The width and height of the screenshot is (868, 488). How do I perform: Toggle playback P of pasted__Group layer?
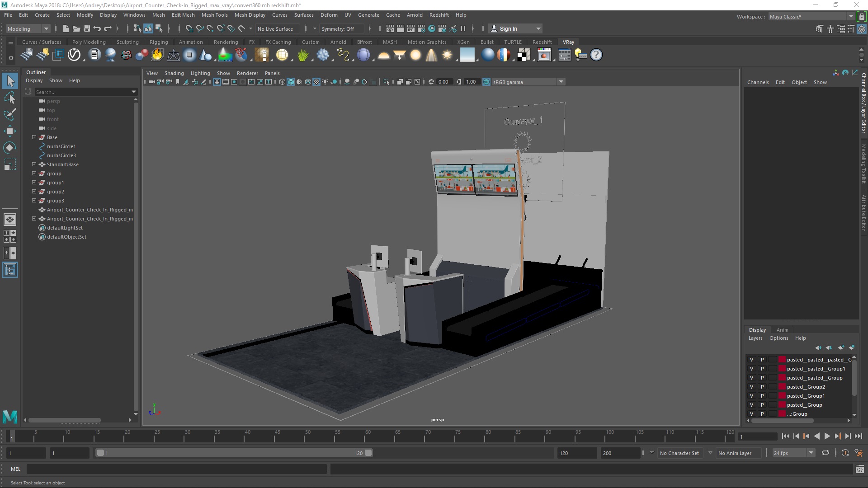(762, 405)
